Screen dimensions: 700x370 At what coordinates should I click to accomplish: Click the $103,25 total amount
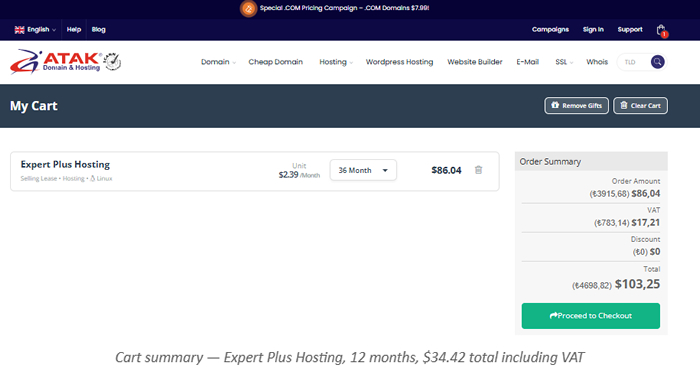point(637,284)
